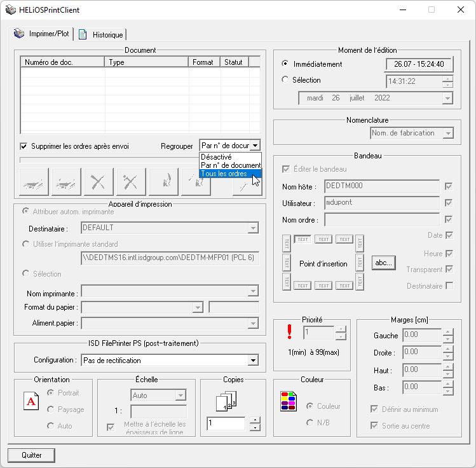Select the Sélection radio under Moment de l'édition
This screenshot has height=468, width=476.
click(285, 79)
